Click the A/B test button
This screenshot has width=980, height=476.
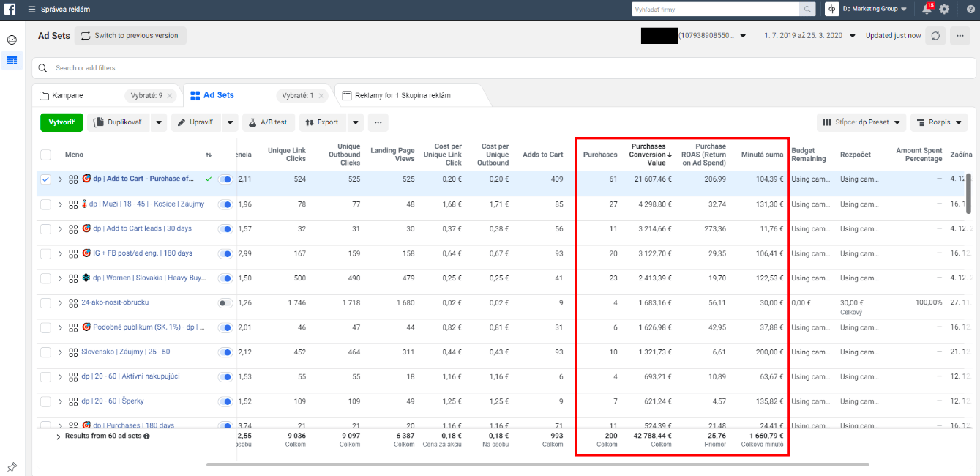[x=268, y=122]
